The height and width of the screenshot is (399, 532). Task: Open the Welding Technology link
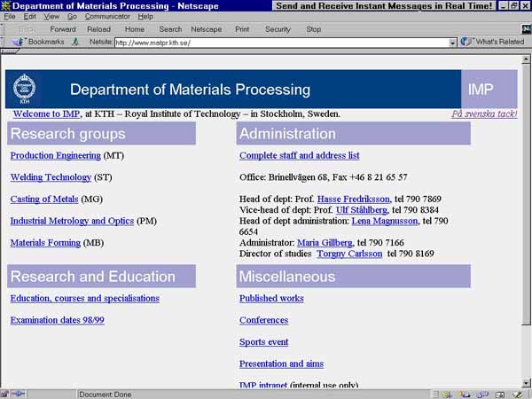click(x=51, y=177)
